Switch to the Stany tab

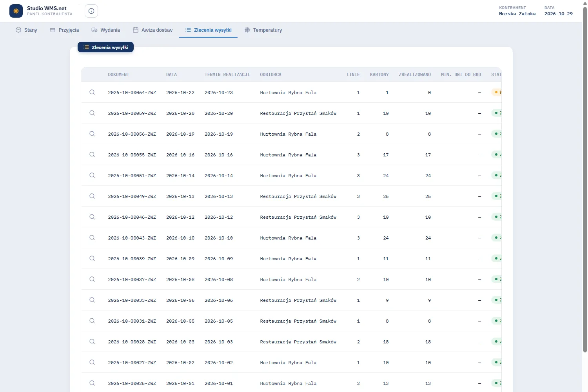click(x=26, y=30)
